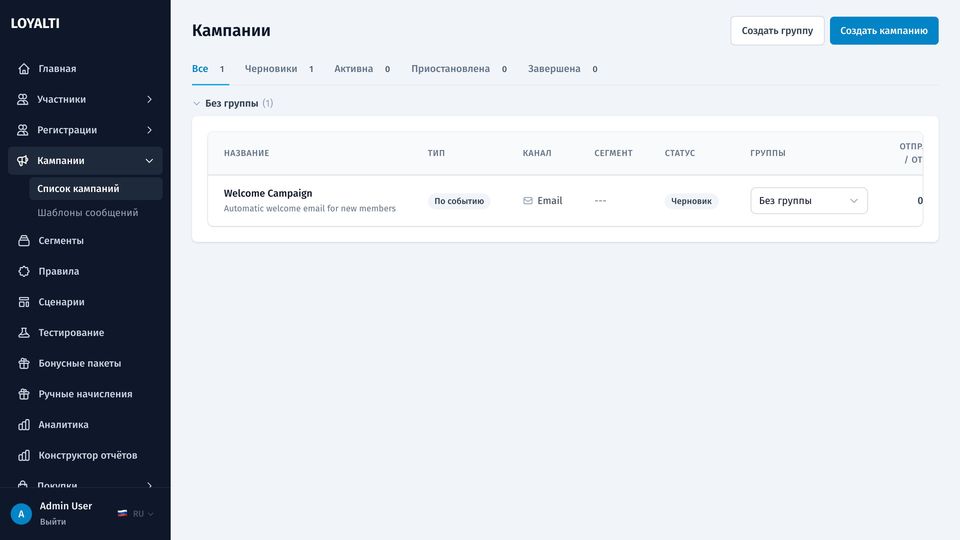Switch to the Черновики tab

[279, 69]
